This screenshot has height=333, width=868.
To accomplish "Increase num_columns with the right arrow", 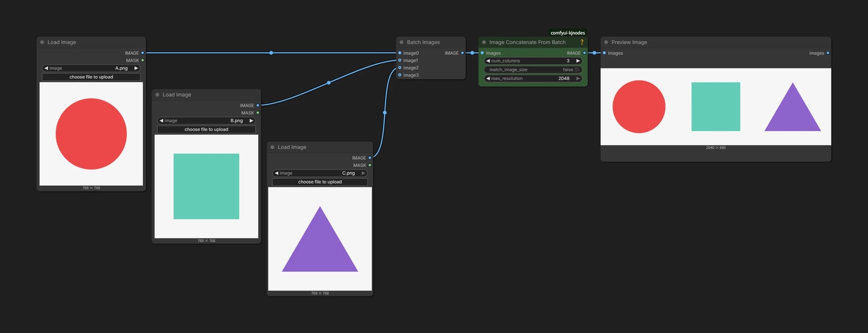I will click(x=578, y=61).
